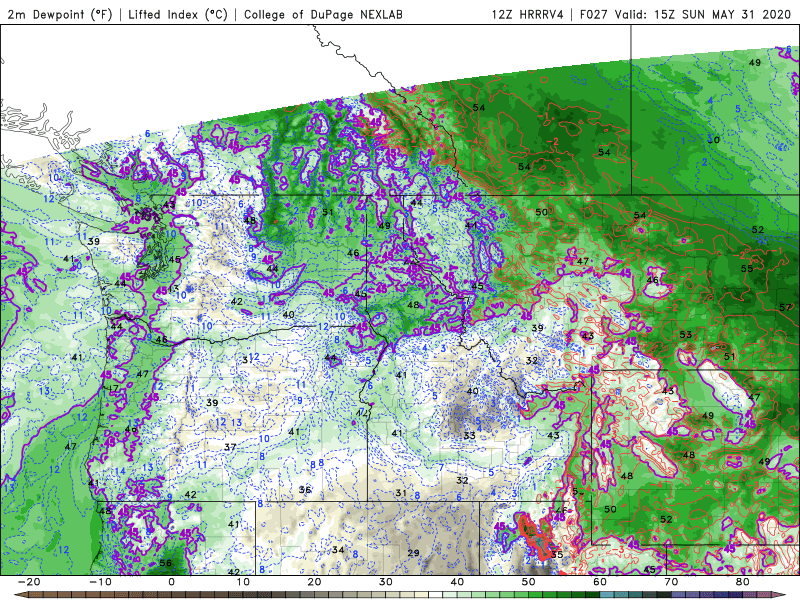Click the 36 dewpoint value on the map

(305, 490)
